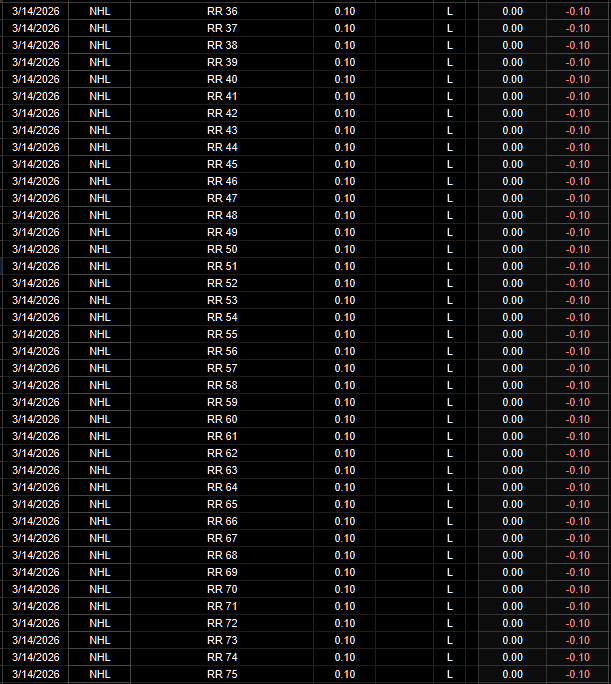Select the RR 75 cell
This screenshot has width=611, height=684.
click(x=222, y=675)
